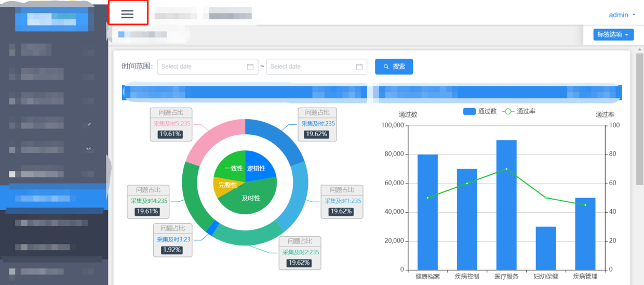Click the 搜索 search button
The width and height of the screenshot is (644, 285).
[x=394, y=67]
